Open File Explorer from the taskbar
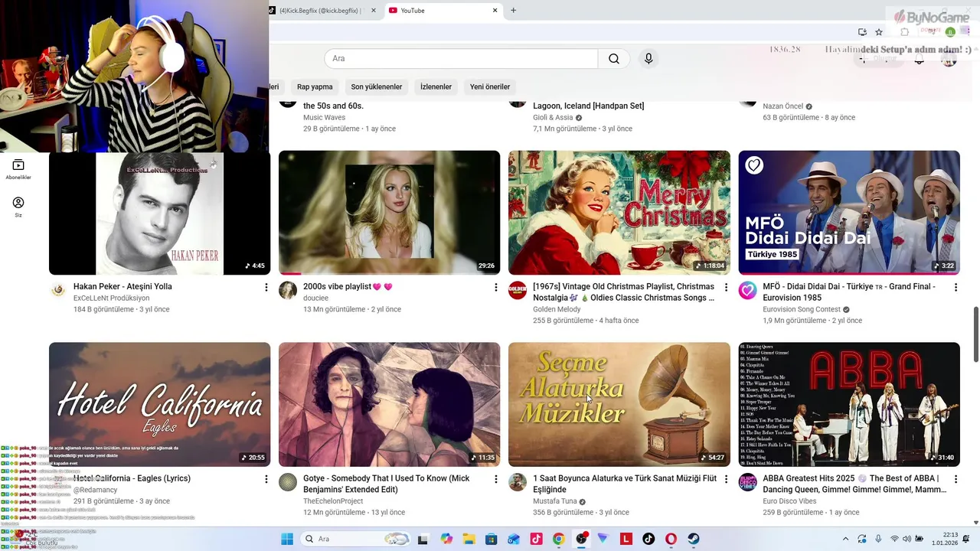 (x=469, y=539)
